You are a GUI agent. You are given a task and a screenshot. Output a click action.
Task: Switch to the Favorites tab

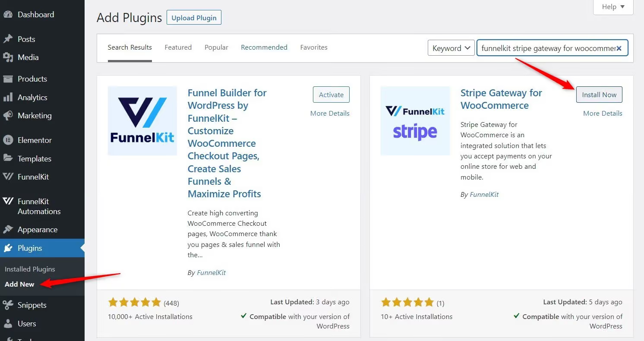[314, 47]
